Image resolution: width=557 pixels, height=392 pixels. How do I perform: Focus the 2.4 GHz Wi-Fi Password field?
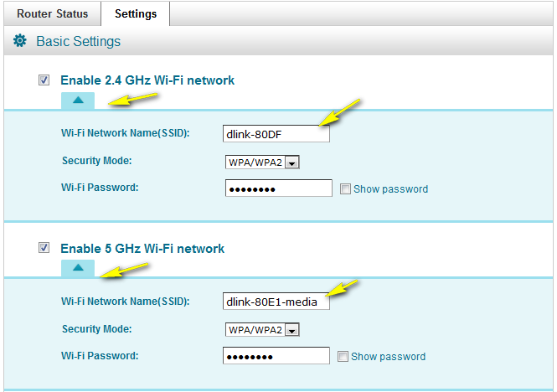[x=279, y=188]
